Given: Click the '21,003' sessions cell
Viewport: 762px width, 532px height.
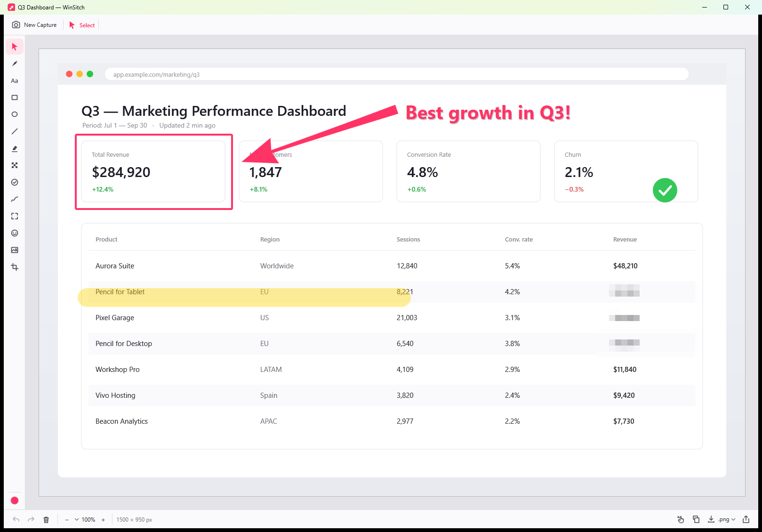Looking at the screenshot, I should [407, 318].
